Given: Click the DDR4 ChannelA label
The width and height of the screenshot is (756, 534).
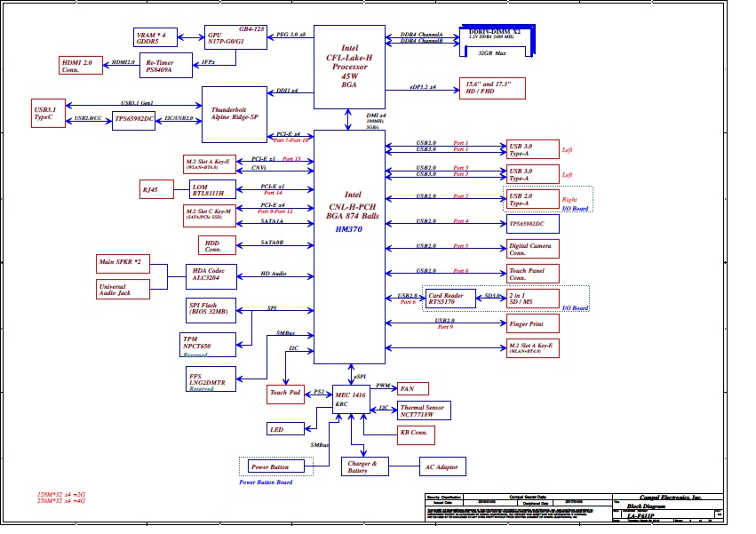Looking at the screenshot, I should (x=421, y=35).
